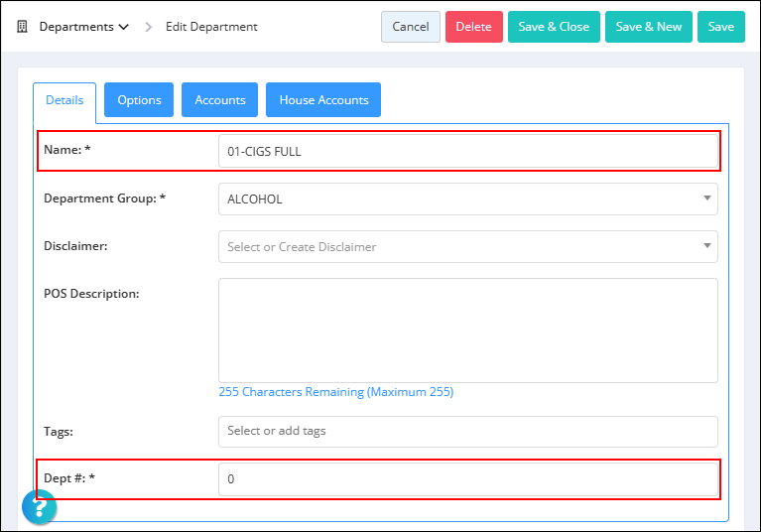
Task: Click Save & Close button
Action: click(554, 27)
